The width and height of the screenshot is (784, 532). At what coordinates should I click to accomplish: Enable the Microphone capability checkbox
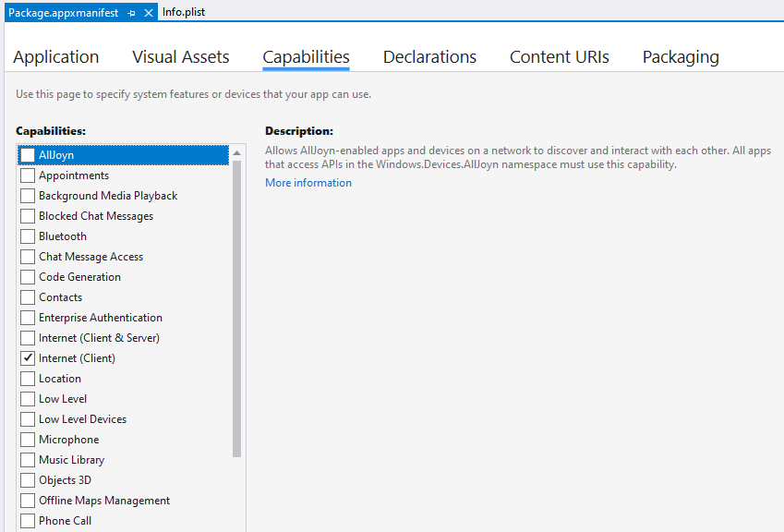tap(28, 440)
